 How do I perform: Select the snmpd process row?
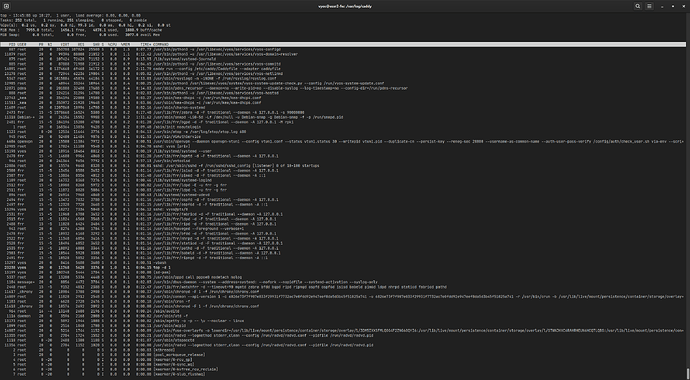point(343,117)
